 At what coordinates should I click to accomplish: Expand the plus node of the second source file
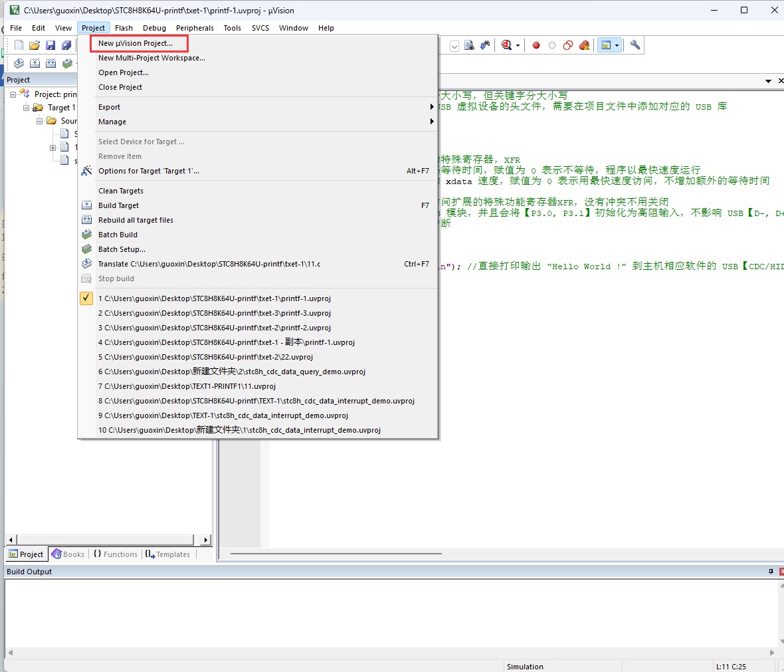coord(52,147)
